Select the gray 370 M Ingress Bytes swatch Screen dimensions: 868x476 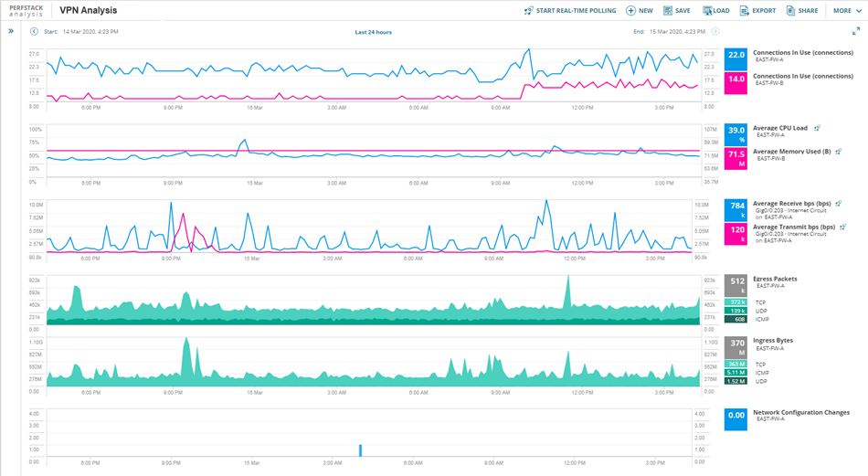tap(736, 347)
